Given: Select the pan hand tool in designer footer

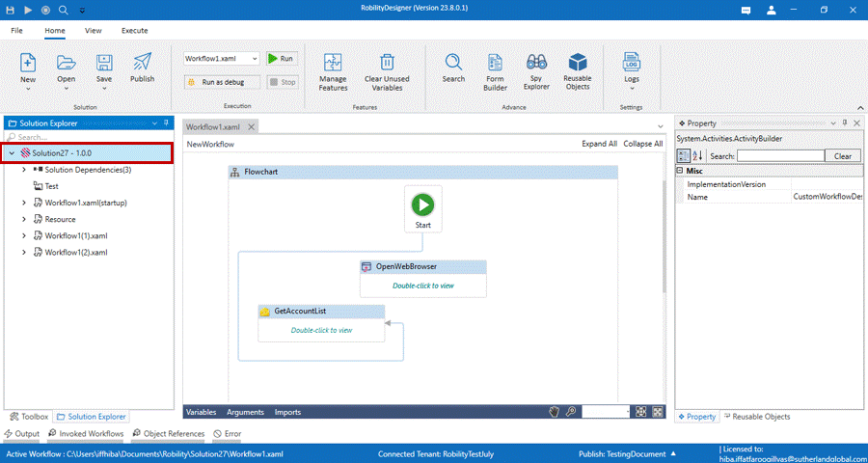Looking at the screenshot, I should pyautogui.click(x=555, y=412).
